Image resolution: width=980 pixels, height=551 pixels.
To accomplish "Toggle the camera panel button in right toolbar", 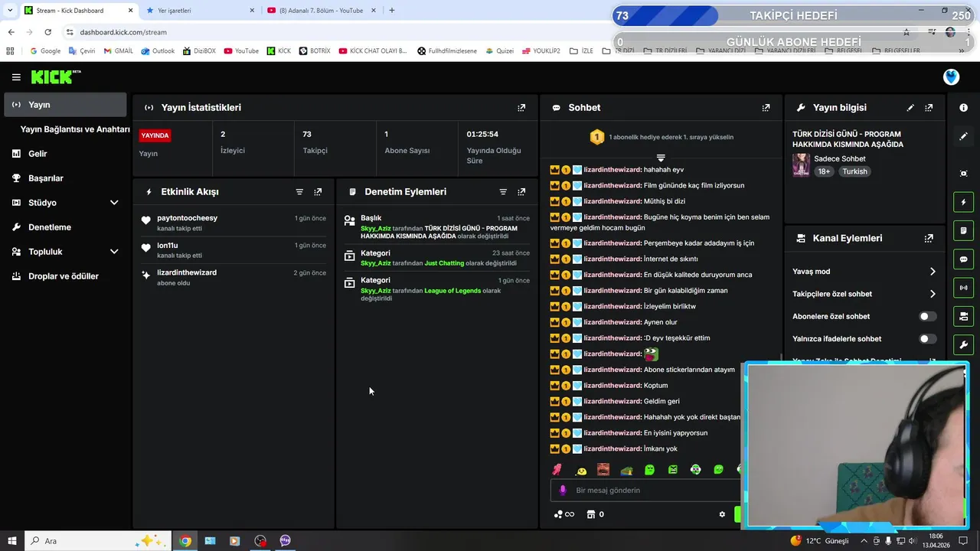I will [x=964, y=316].
